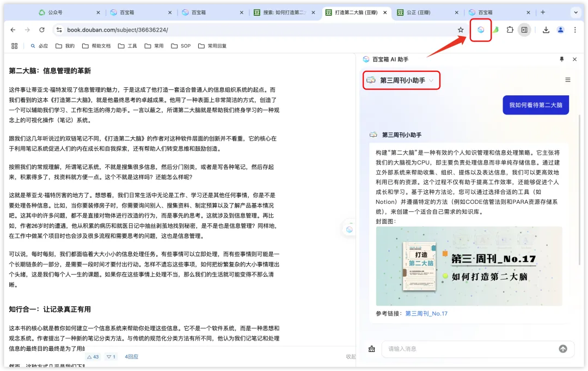This screenshot has width=588, height=371.
Task: Open the 4回应 replies link
Action: click(131, 357)
